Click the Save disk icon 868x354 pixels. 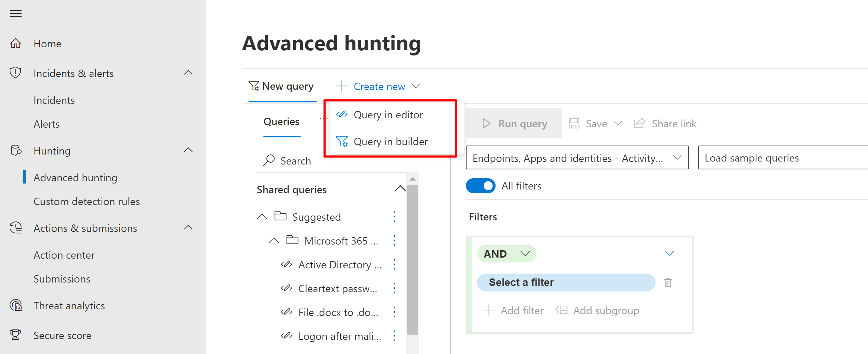coord(574,123)
